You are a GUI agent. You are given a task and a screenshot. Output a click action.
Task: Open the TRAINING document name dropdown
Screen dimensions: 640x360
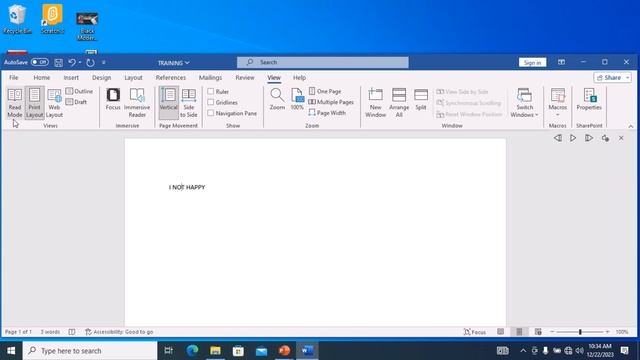(173, 63)
